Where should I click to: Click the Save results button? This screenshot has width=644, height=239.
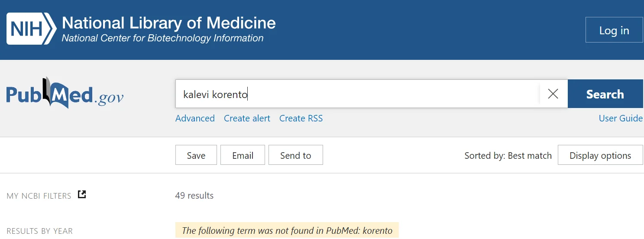196,155
